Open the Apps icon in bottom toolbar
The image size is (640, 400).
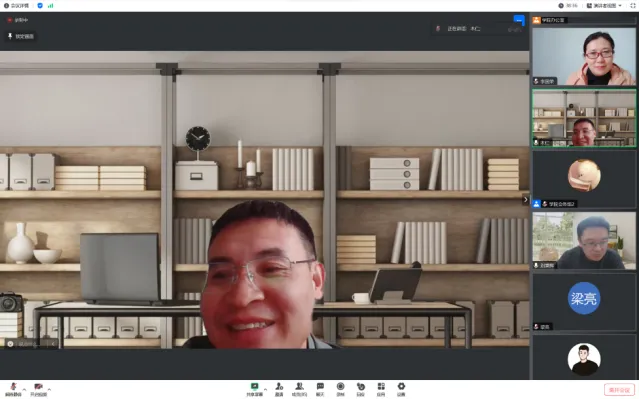tap(381, 387)
